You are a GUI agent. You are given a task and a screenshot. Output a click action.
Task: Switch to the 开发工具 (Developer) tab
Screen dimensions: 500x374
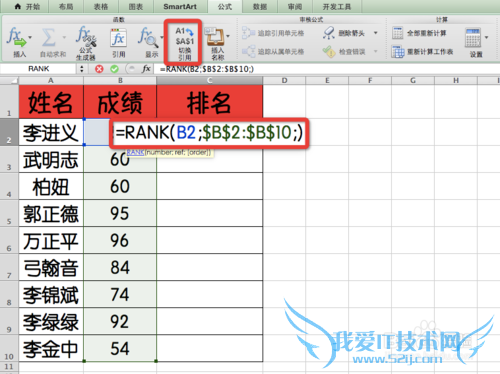337,6
